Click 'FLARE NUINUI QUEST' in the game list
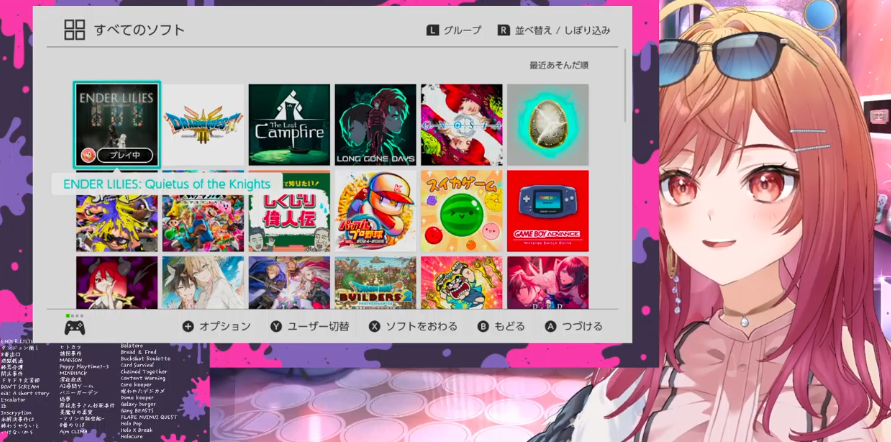891x442 pixels. (x=149, y=417)
